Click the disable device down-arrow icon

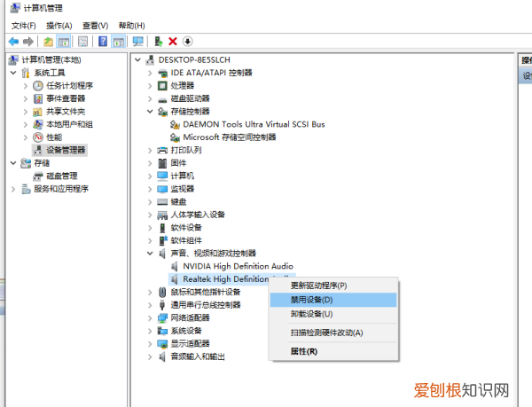pos(188,42)
